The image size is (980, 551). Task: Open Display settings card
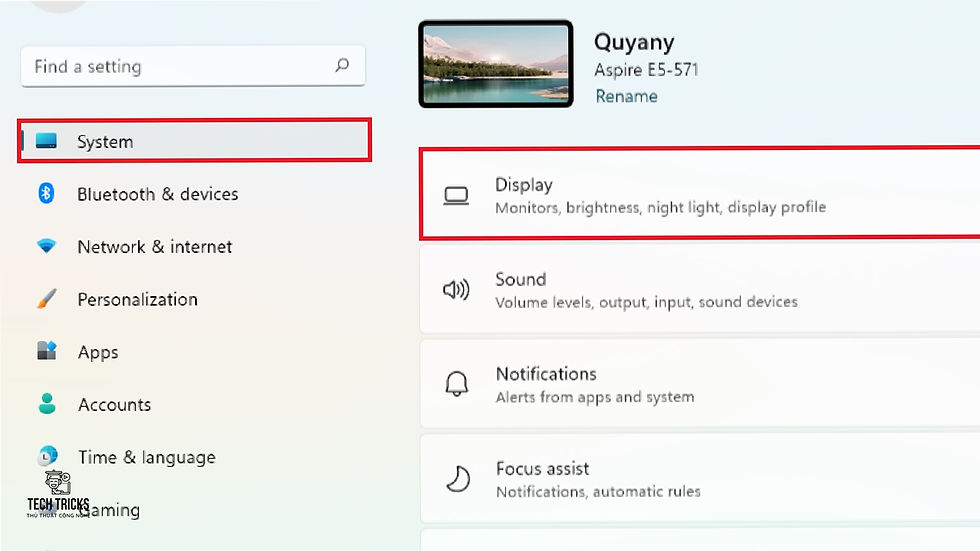pos(701,194)
